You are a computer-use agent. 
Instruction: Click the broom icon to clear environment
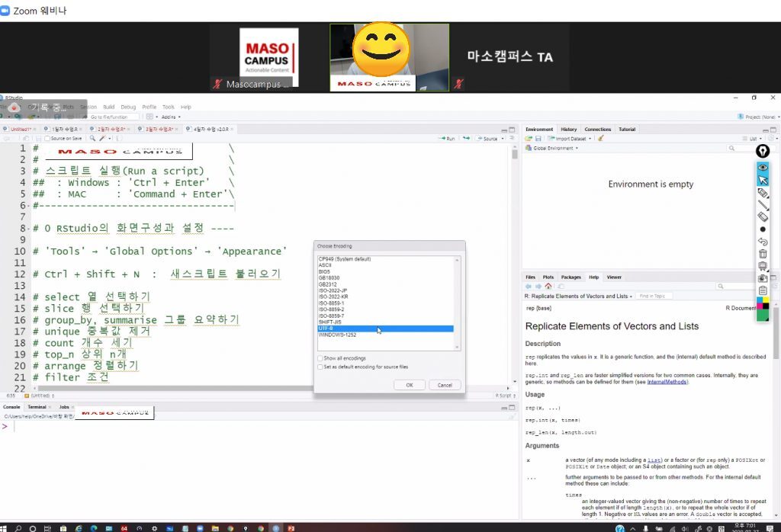click(x=601, y=139)
